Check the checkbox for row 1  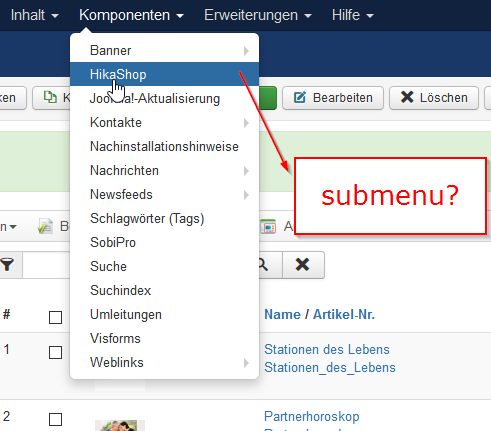point(55,352)
